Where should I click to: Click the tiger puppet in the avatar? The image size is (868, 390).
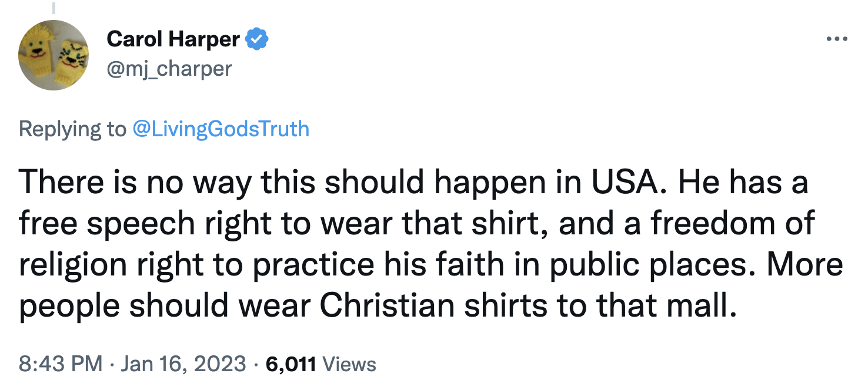(x=72, y=59)
